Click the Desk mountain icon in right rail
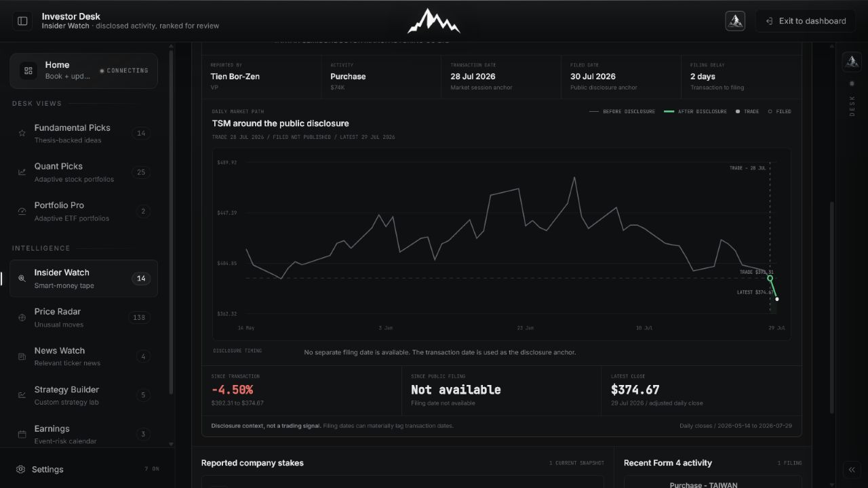 click(x=852, y=62)
